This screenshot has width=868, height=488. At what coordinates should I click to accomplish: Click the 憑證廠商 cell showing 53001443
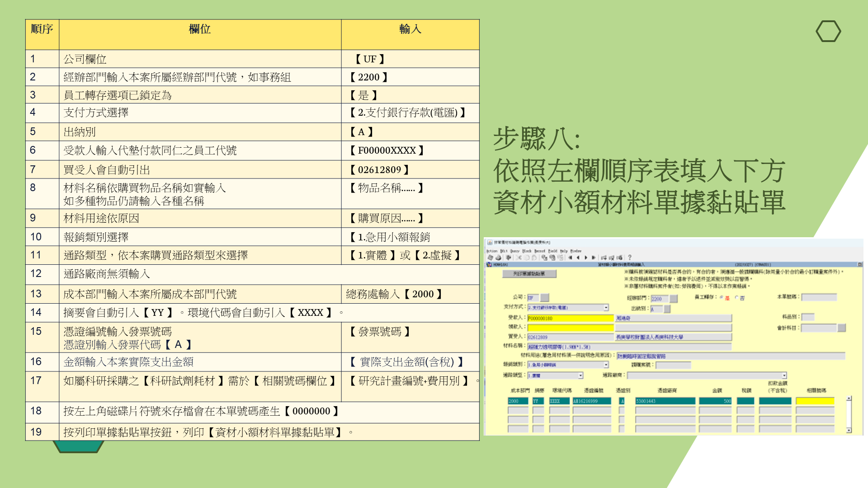pos(665,401)
